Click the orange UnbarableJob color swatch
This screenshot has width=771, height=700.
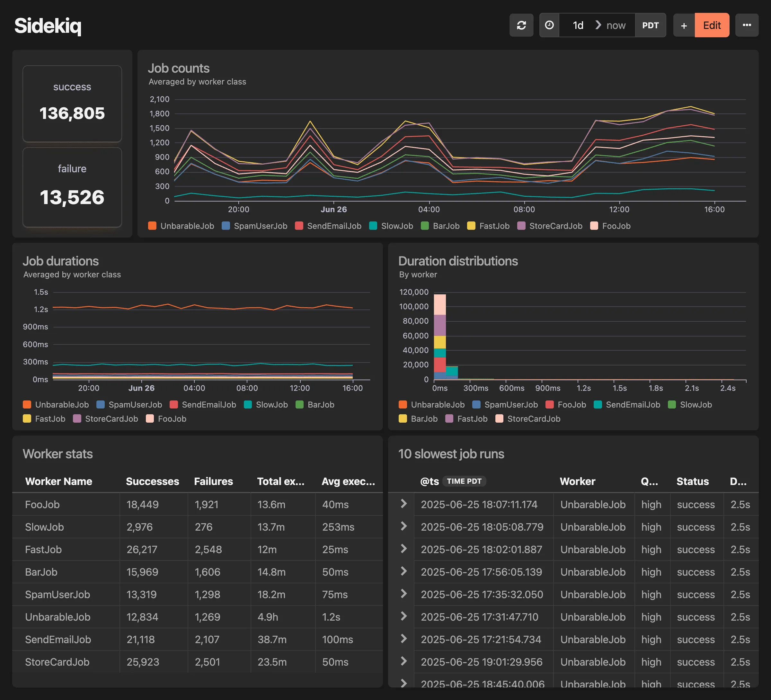pyautogui.click(x=152, y=226)
